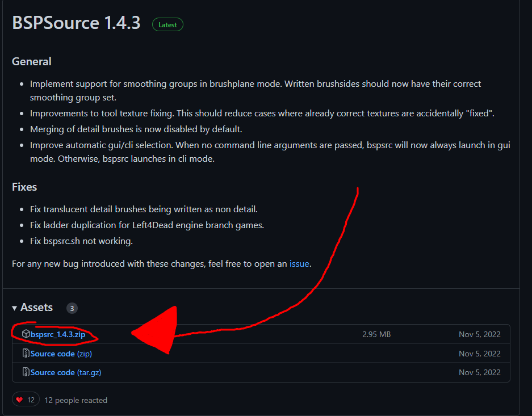Click the General heading
The image size is (532, 416).
click(32, 61)
